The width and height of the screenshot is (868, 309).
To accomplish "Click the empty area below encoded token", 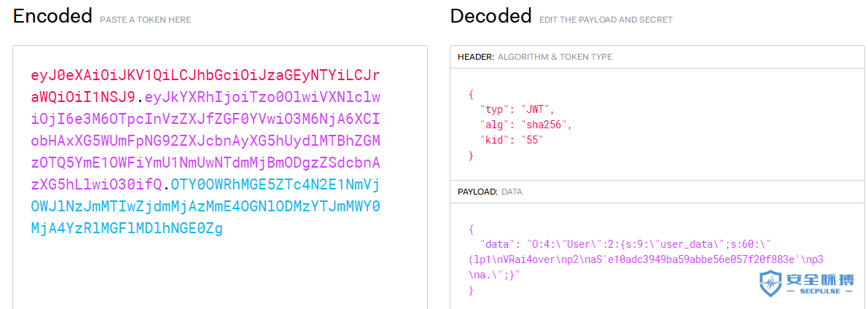I will click(220, 271).
